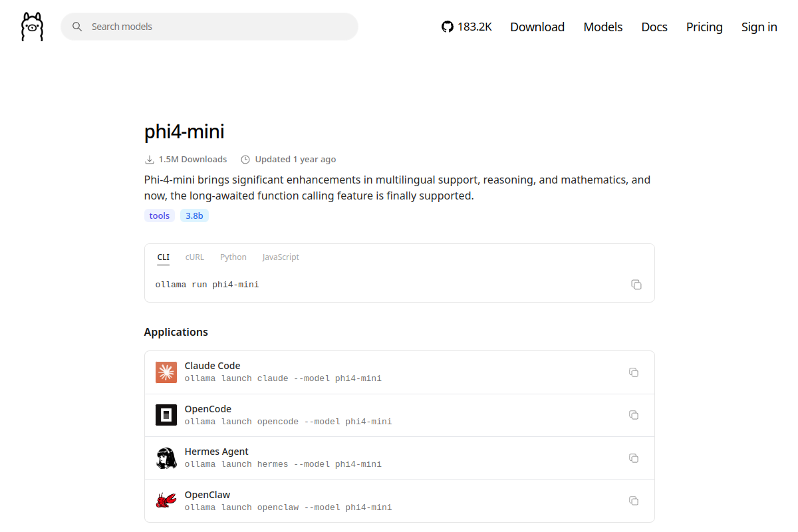Copy the OpenClaw launch command

[634, 501]
